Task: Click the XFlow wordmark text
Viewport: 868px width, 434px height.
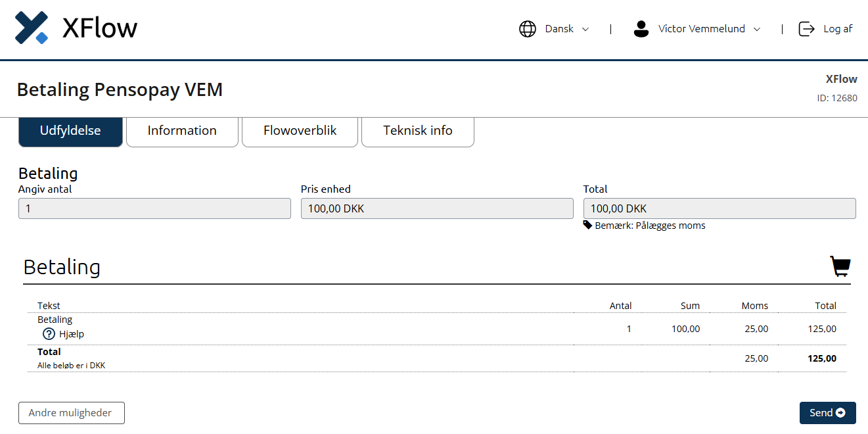Action: (100, 28)
